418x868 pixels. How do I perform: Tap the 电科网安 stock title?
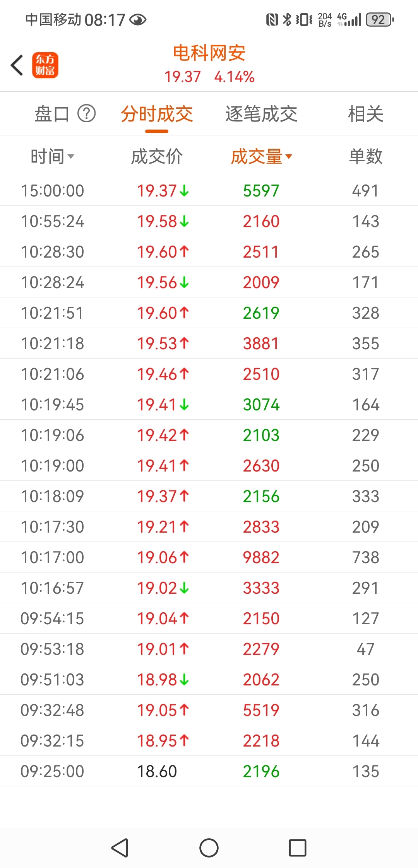pyautogui.click(x=209, y=53)
